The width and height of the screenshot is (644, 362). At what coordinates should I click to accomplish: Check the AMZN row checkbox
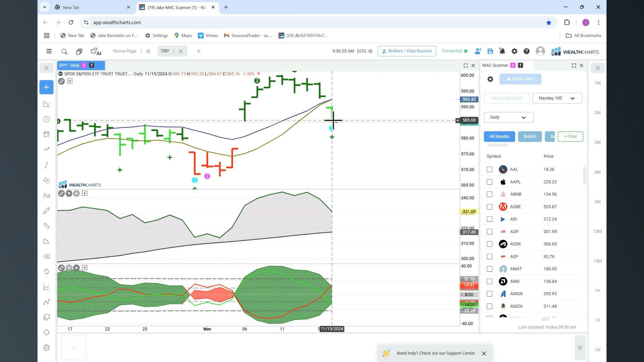coord(490,306)
